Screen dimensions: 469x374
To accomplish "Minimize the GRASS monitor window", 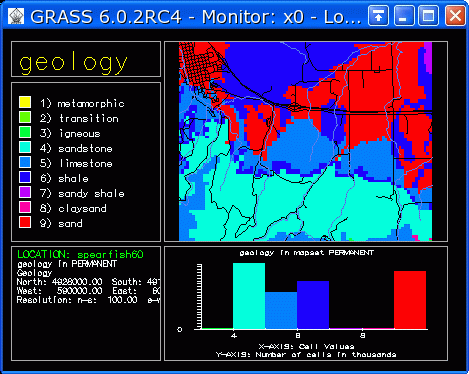I will (404, 16).
